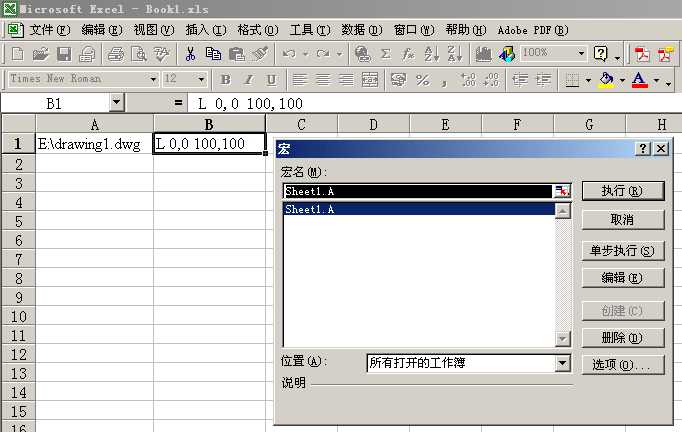The image size is (682, 432).
Task: Open the 工具(T) menu
Action: [310, 30]
